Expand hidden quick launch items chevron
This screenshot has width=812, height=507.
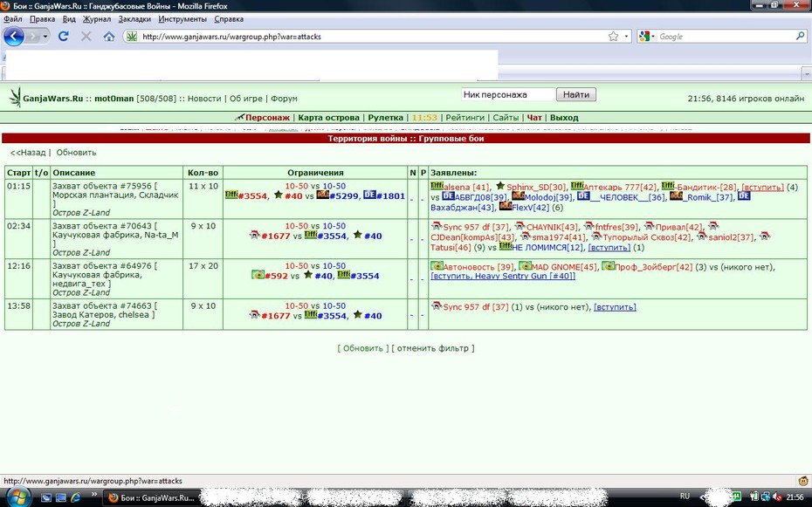coord(93,495)
